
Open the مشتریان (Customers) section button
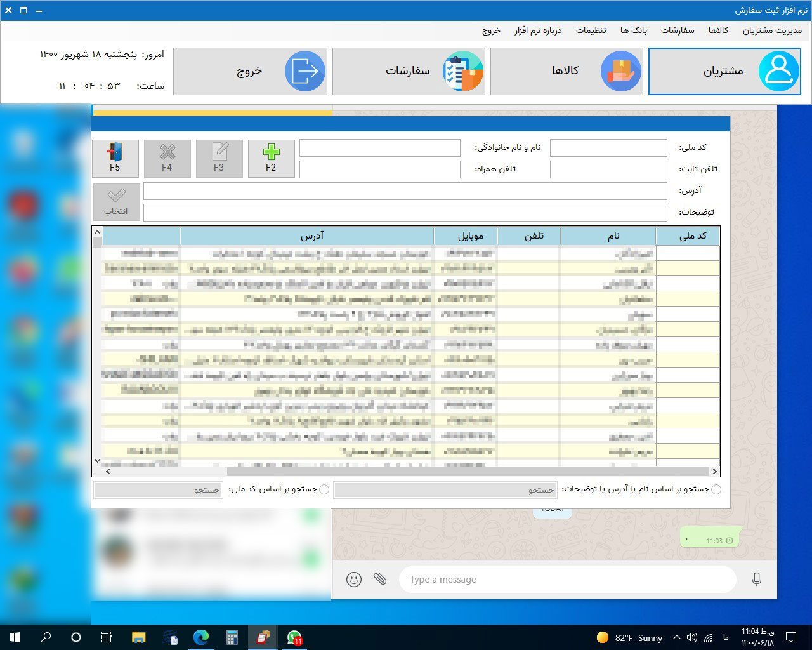724,71
